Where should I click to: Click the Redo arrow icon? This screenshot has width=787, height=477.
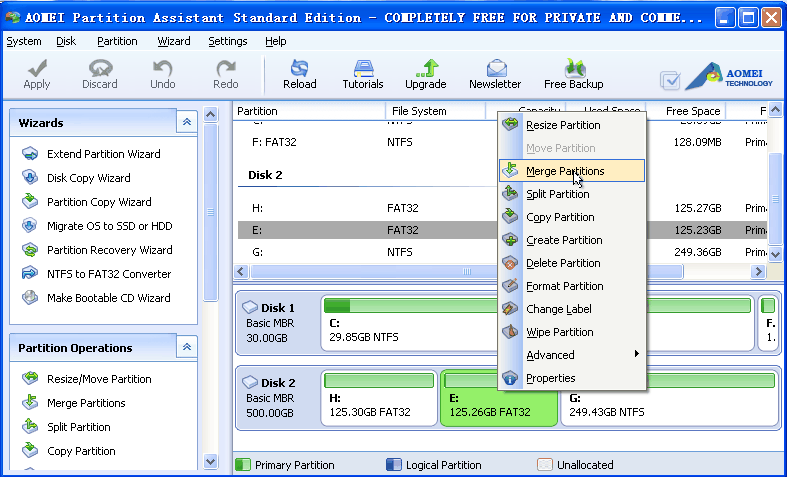pyautogui.click(x=226, y=68)
